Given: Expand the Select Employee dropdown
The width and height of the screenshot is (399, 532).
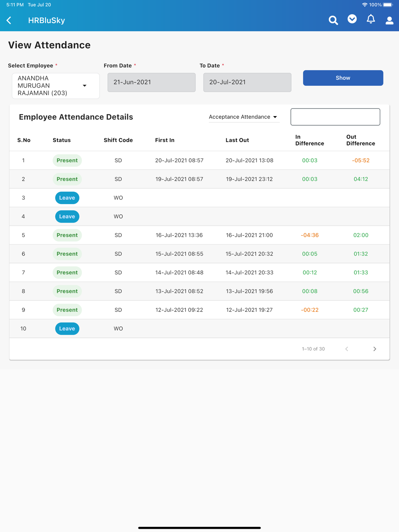Looking at the screenshot, I should (56, 86).
